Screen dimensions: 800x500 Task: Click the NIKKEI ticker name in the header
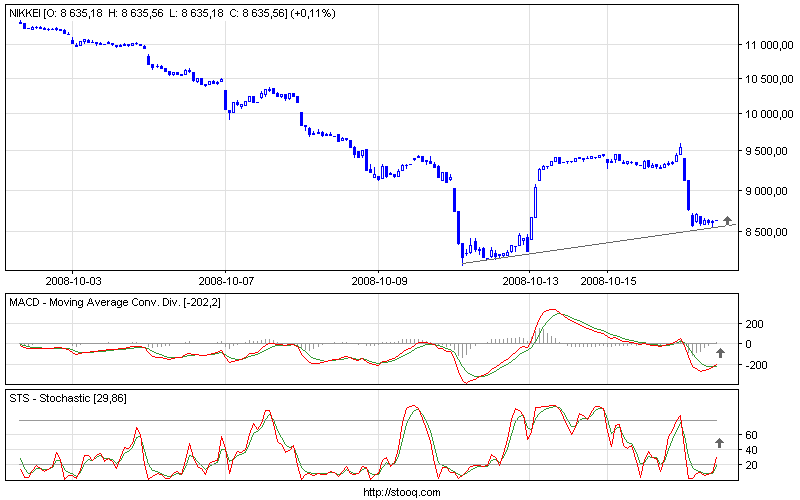[24, 14]
